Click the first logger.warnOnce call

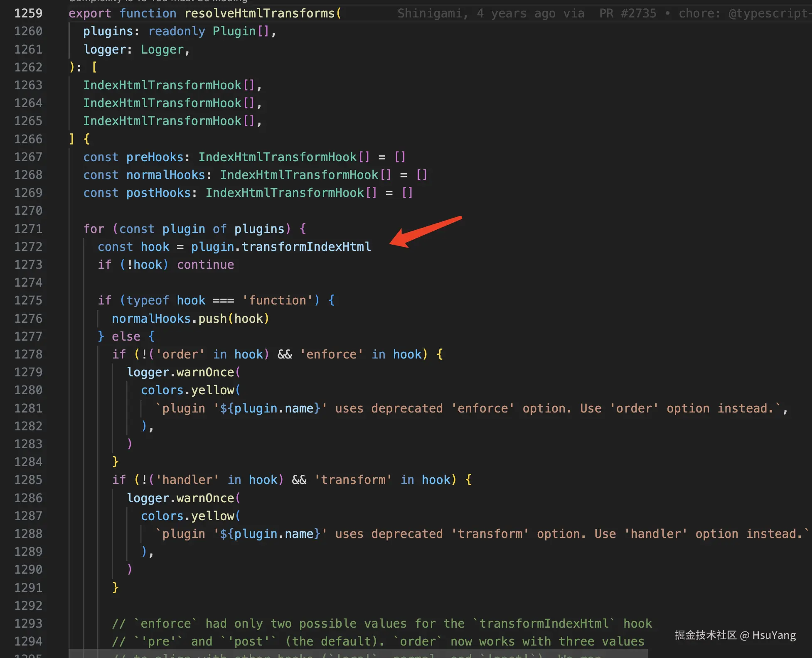tap(183, 372)
